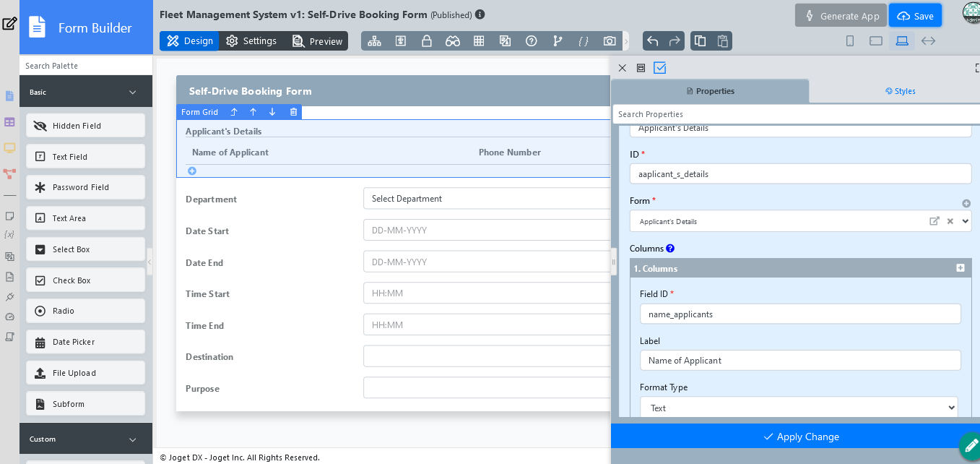Click the undo arrow in the toolbar
The width and height of the screenshot is (980, 464).
pyautogui.click(x=653, y=41)
